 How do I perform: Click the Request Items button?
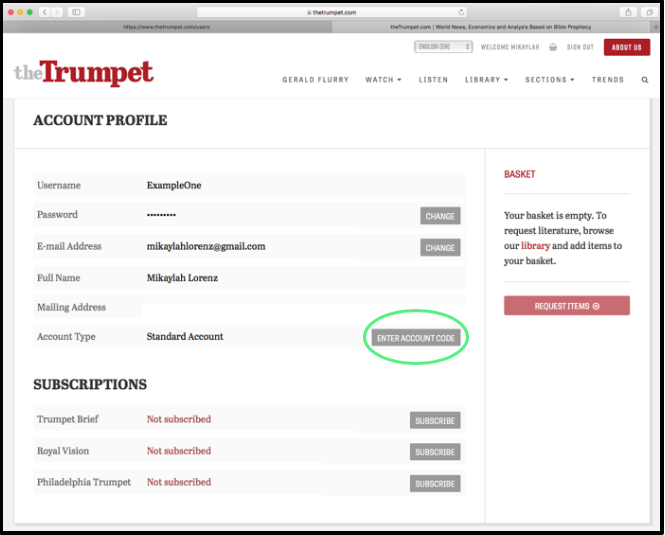567,305
